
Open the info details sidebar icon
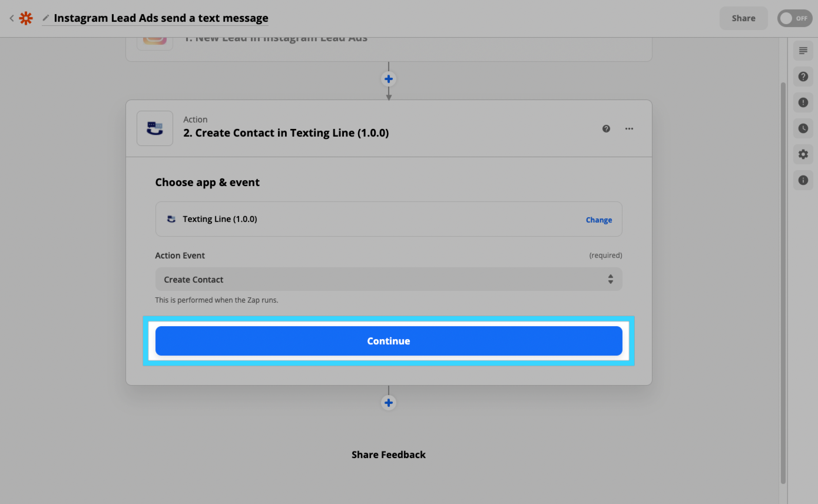pos(803,180)
